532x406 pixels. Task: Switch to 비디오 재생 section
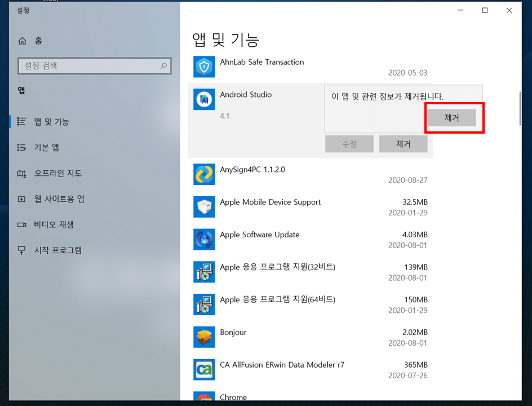(54, 224)
